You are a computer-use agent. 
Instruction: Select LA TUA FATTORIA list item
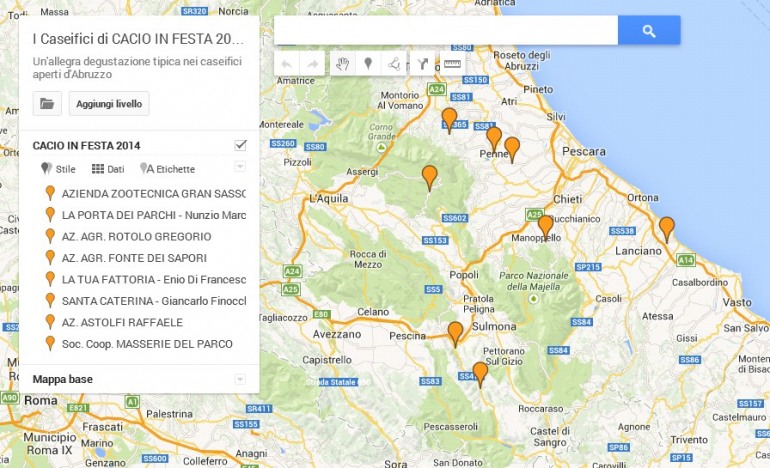[x=154, y=279]
